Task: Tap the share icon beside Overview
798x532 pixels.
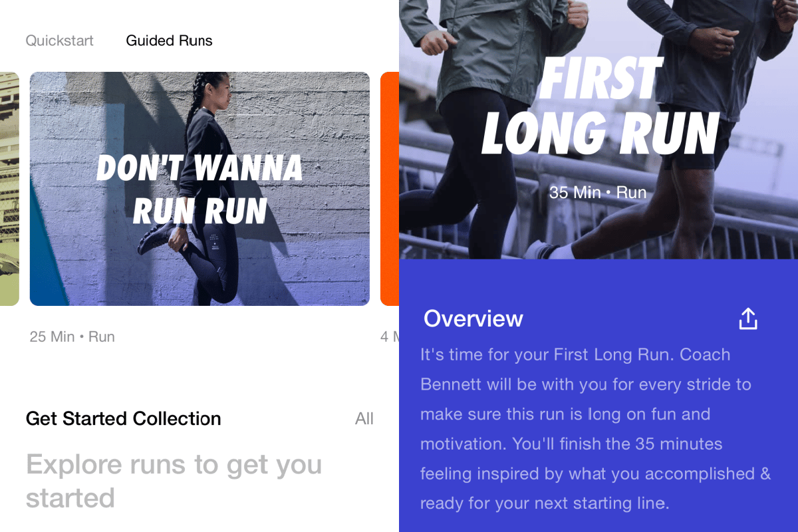Action: pyautogui.click(x=748, y=319)
